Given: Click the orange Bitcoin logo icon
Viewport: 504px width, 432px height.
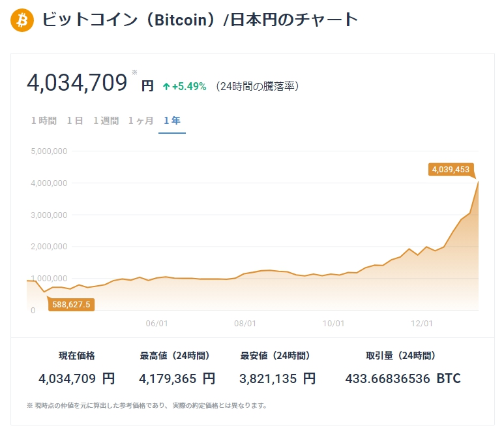Looking at the screenshot, I should coord(22,20).
